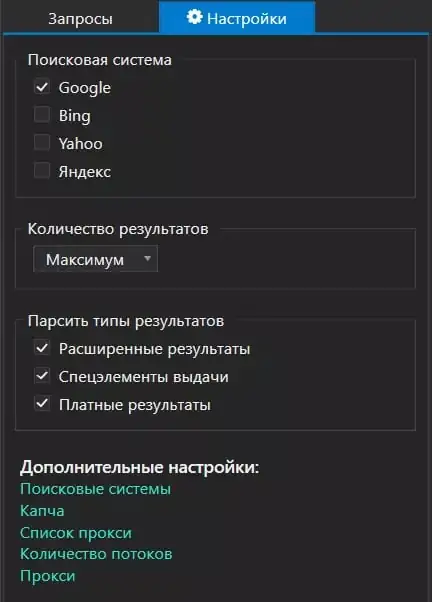This screenshot has width=432, height=602.
Task: Tick the Yahoo checkbox
Action: (42, 143)
